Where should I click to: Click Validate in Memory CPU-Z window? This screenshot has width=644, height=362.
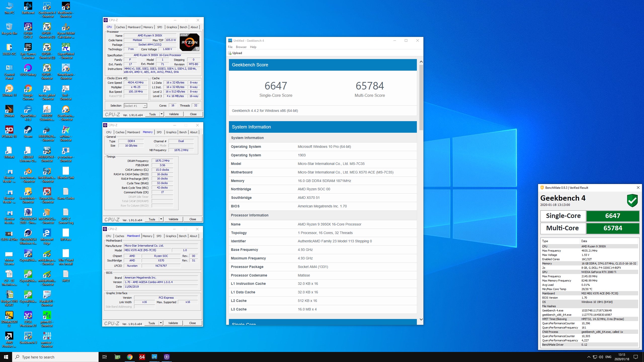173,219
